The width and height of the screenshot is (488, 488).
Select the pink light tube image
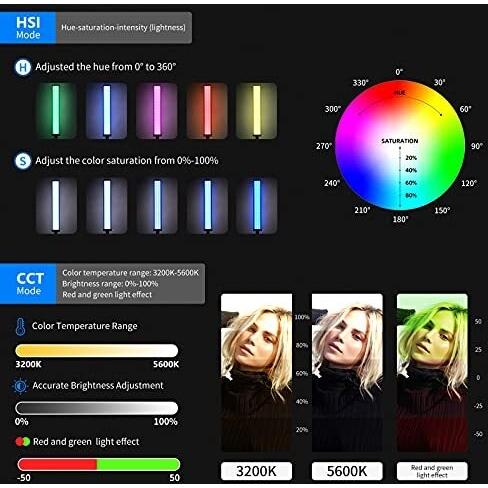pos(157,111)
